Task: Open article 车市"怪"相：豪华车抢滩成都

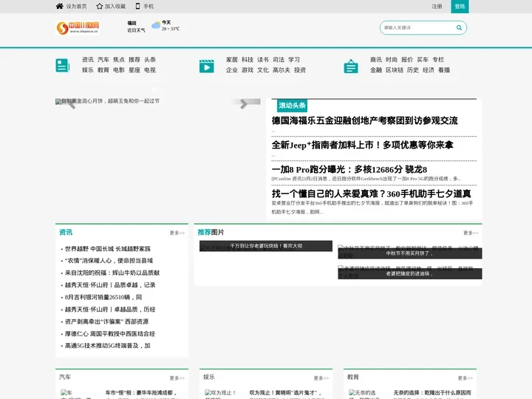Action: coord(141,393)
